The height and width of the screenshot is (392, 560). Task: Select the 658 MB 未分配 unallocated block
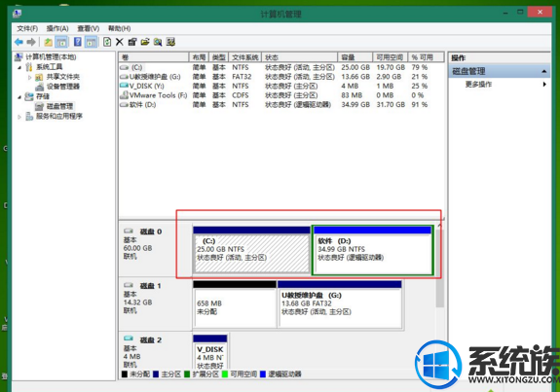[235, 304]
